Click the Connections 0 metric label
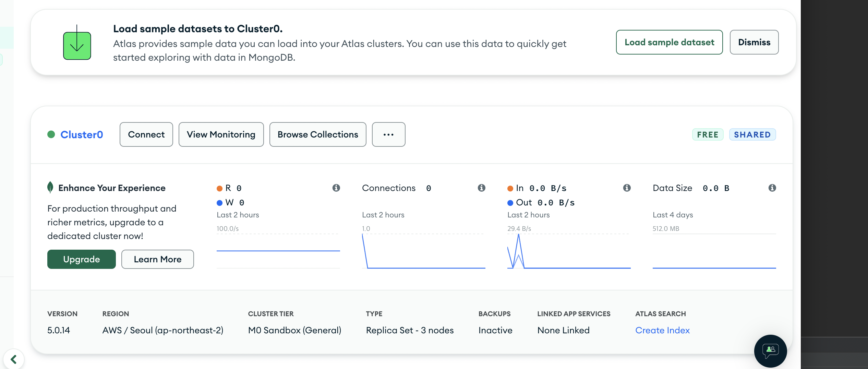Screen dimensions: 868x369 pyautogui.click(x=397, y=188)
